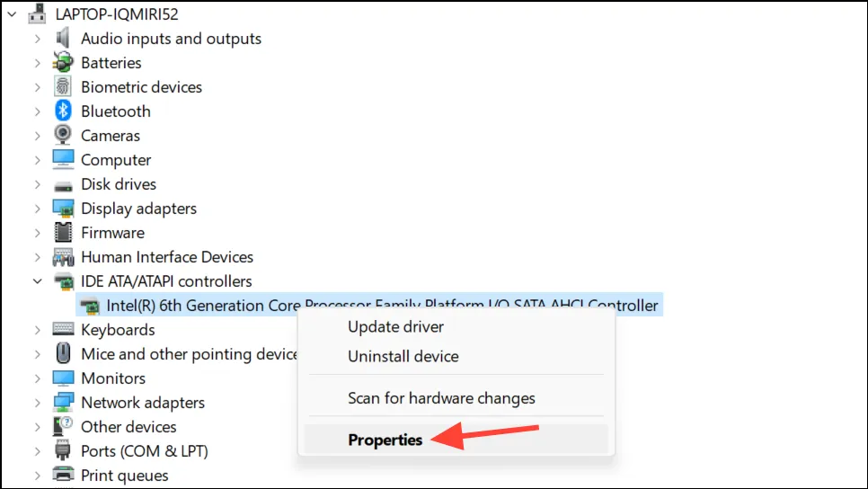868x489 pixels.
Task: Select the Monitors tree entry
Action: point(113,378)
